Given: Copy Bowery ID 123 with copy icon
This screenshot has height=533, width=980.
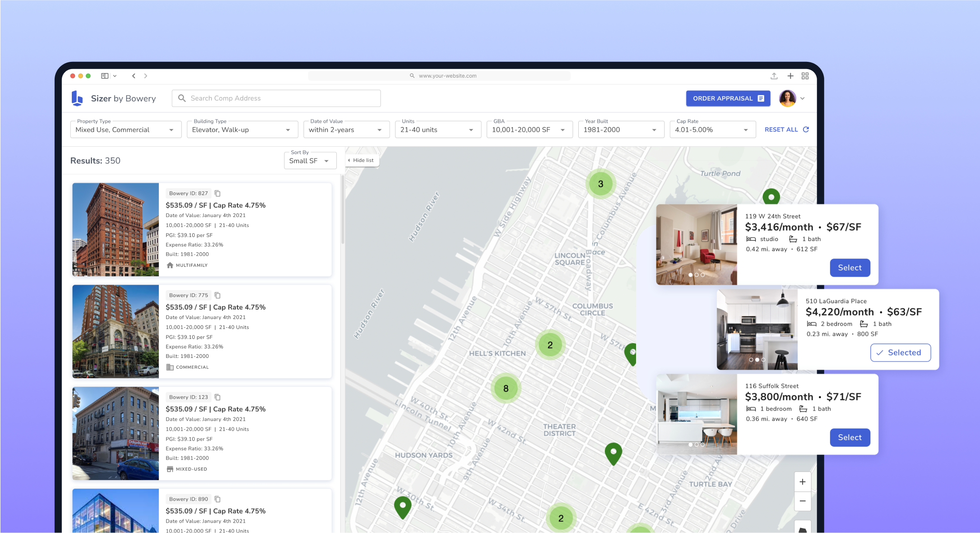Looking at the screenshot, I should (x=218, y=397).
